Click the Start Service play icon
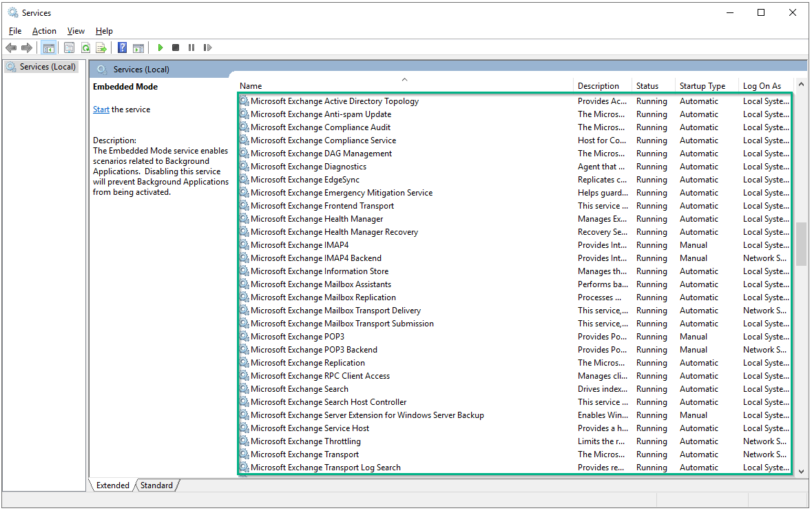Viewport: 812px width, 513px height. point(160,48)
